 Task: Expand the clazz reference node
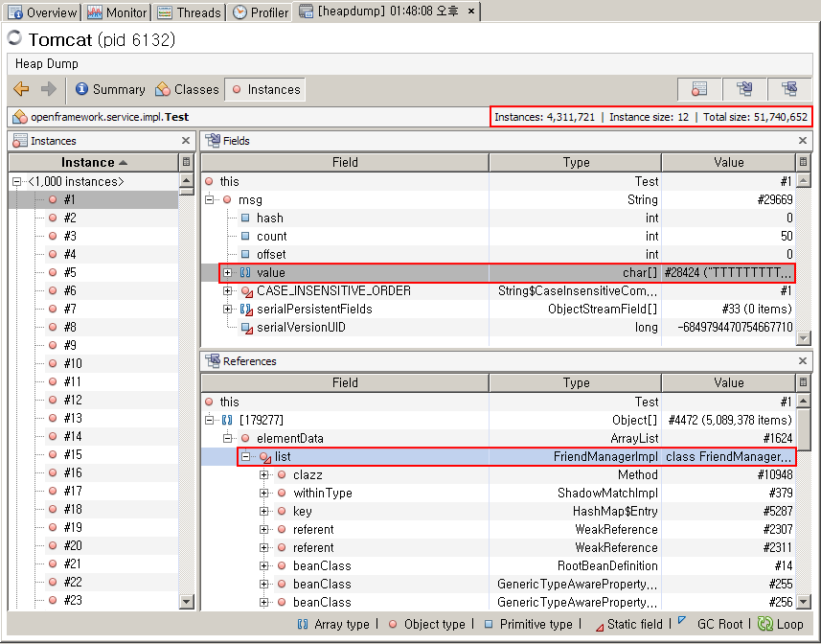tap(263, 475)
